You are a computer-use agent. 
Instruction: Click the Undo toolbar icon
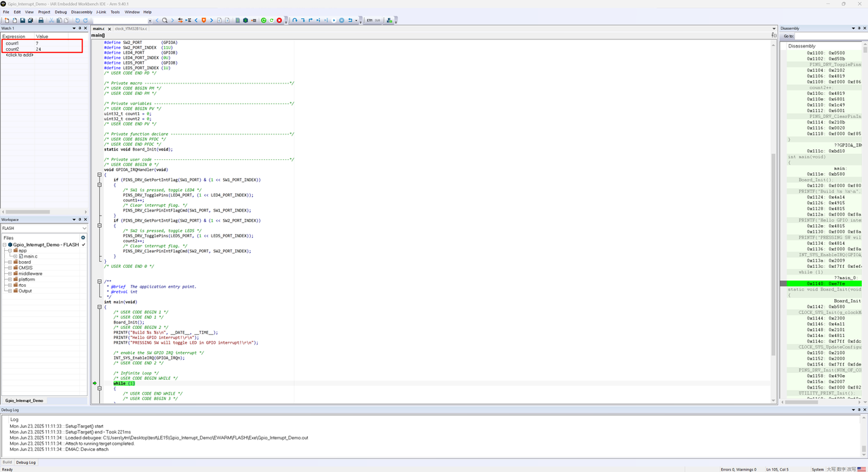click(77, 20)
